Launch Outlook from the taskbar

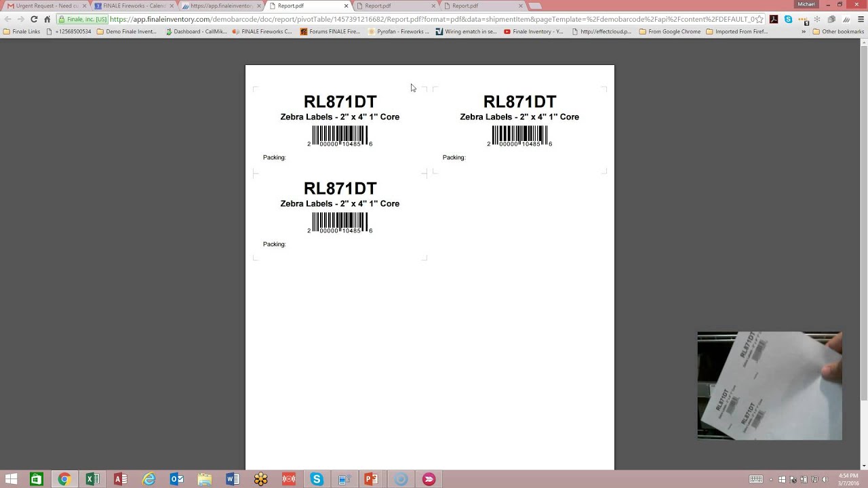177,479
